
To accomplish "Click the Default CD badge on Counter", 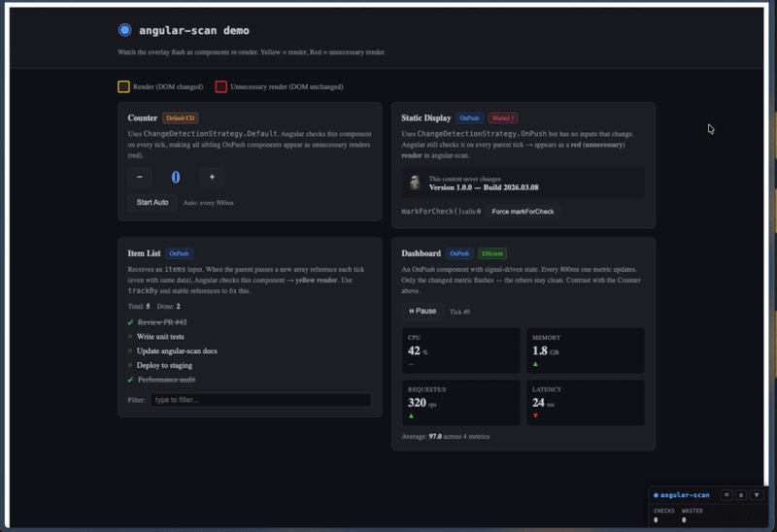I will click(x=181, y=117).
